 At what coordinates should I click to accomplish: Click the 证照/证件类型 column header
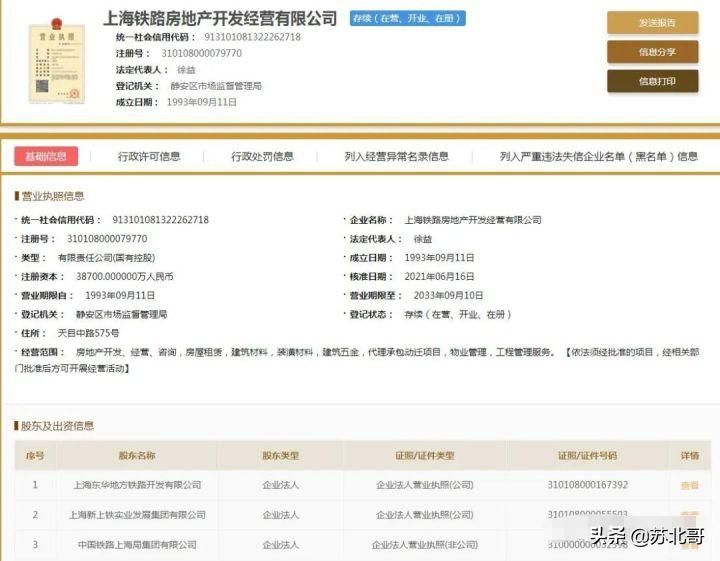pyautogui.click(x=425, y=455)
